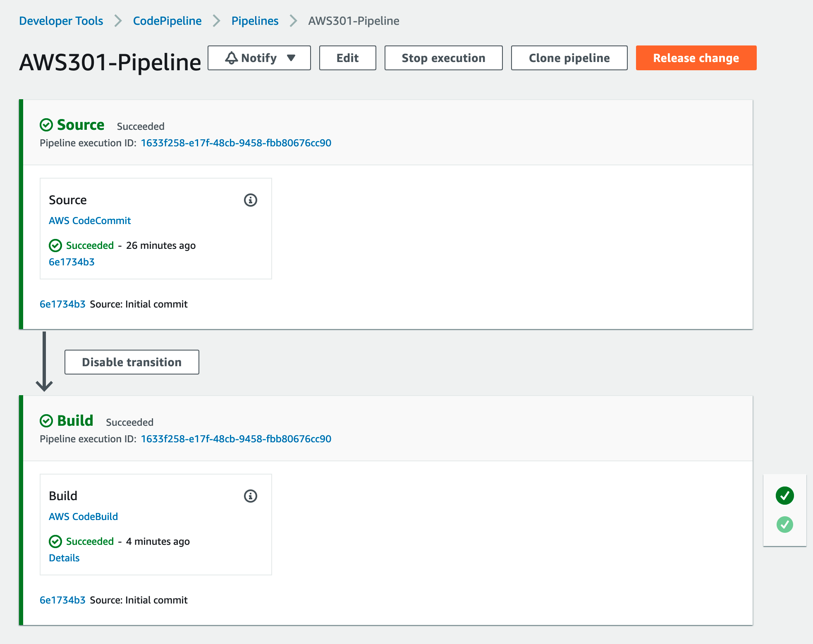
Task: Open the Source stage pipeline execution ID link
Action: [x=236, y=143]
